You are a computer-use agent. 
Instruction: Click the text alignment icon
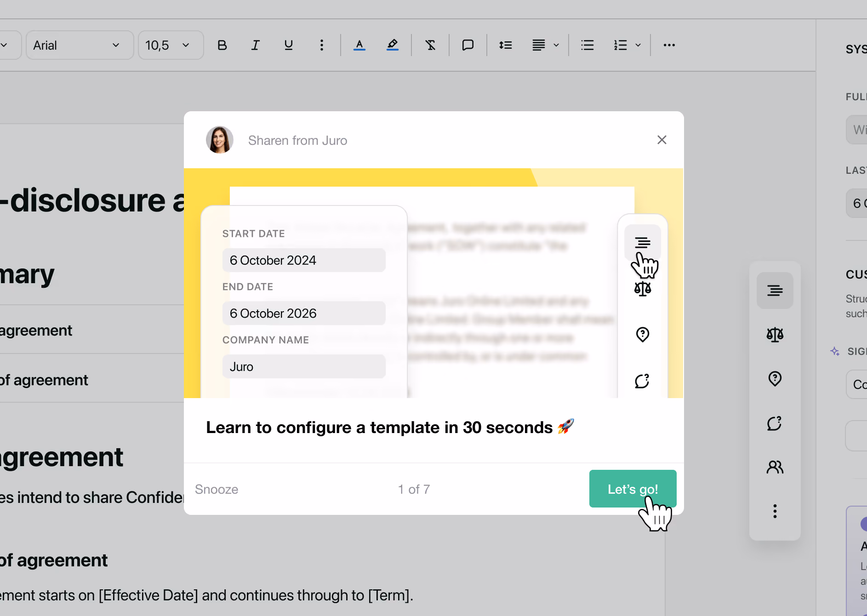click(x=539, y=45)
